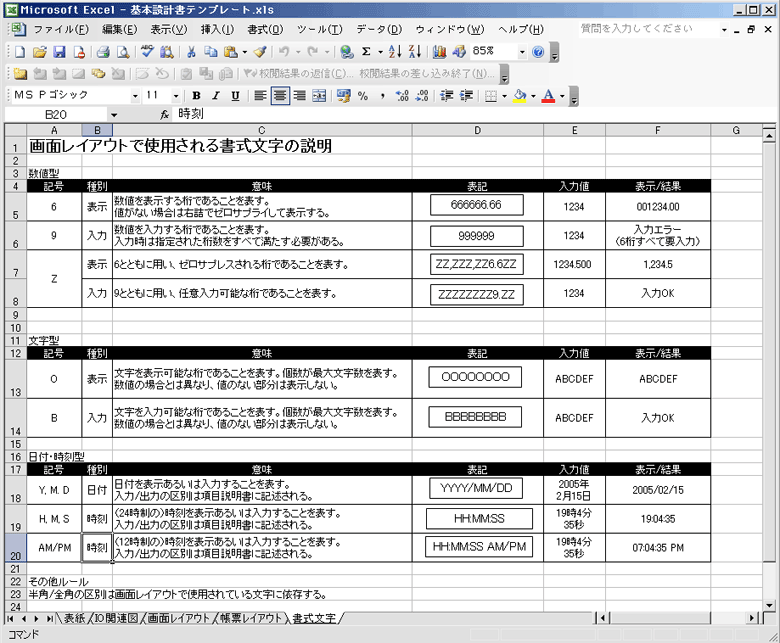Click the vertical scrollbar down arrow

(769, 605)
